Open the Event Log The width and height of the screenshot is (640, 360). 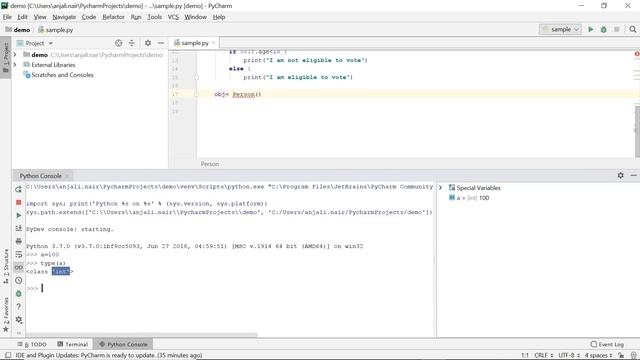click(x=607, y=344)
